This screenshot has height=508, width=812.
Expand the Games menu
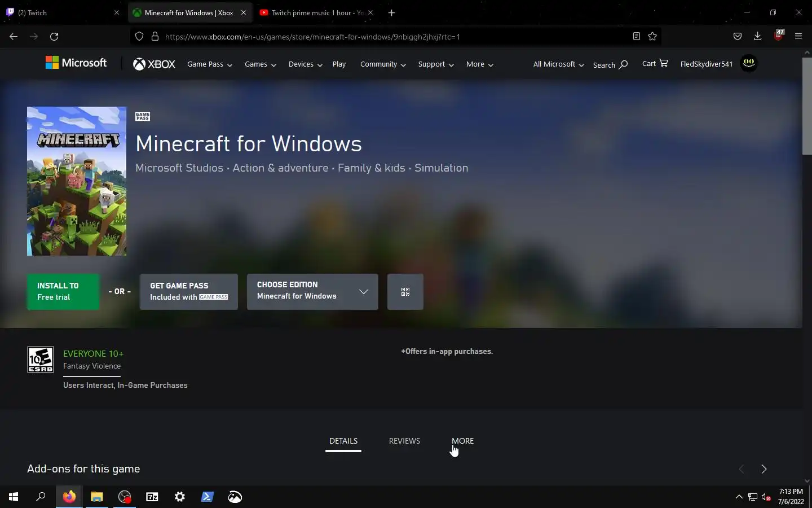261,64
